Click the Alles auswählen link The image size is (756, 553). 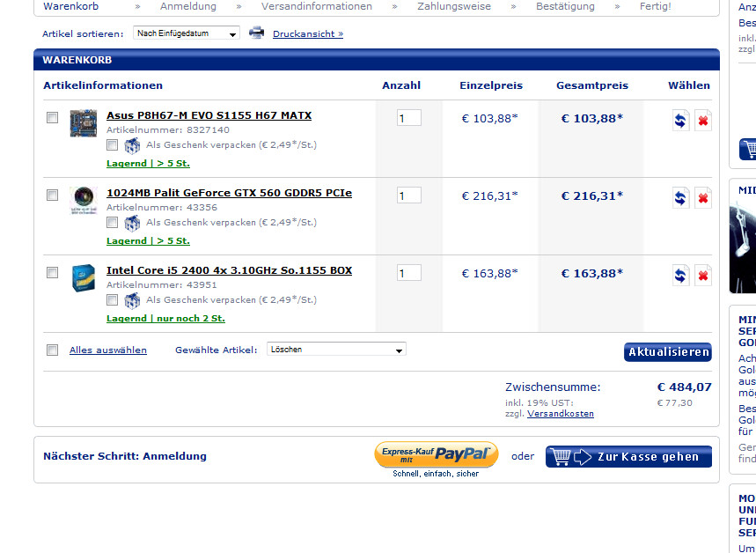(108, 350)
